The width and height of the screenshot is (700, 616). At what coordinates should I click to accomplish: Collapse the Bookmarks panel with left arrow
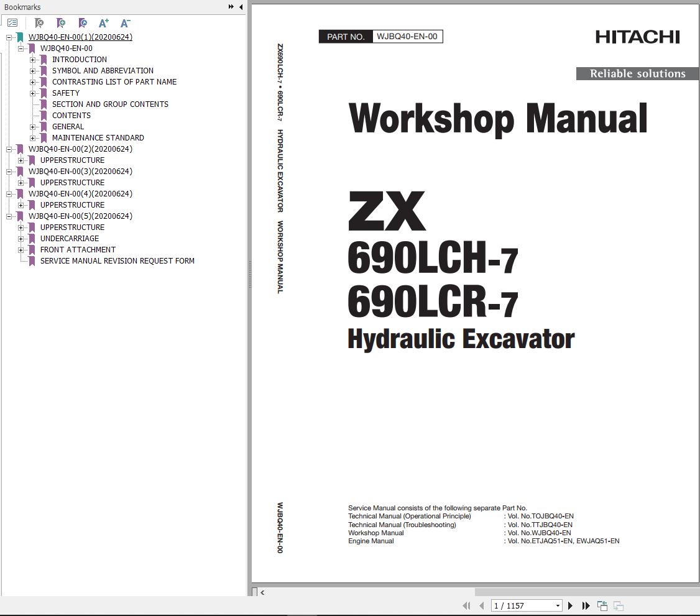click(x=241, y=7)
